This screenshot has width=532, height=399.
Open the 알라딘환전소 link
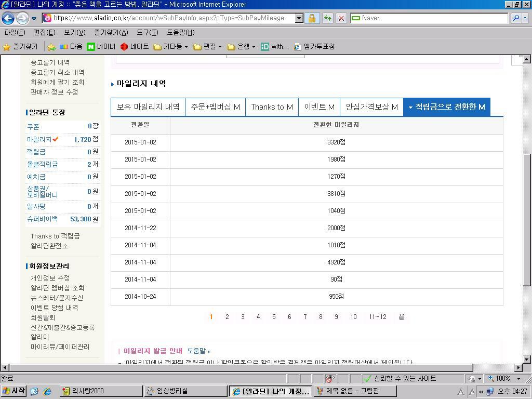[49, 246]
